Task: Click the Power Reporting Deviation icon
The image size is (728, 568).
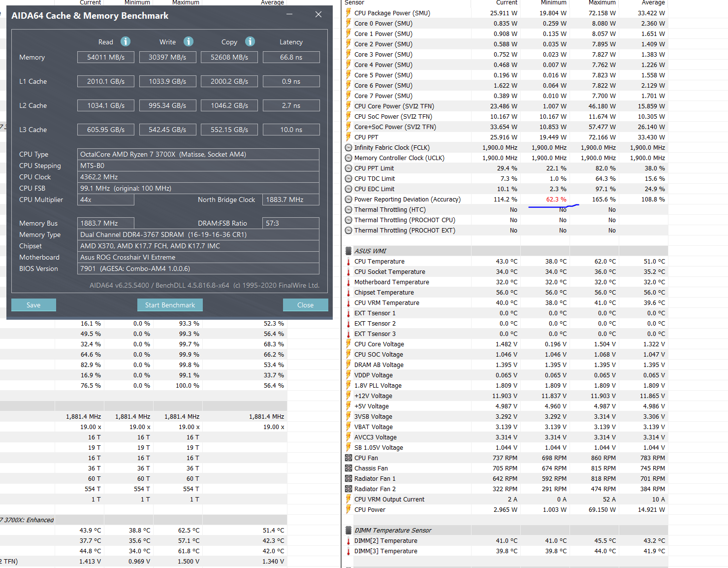Action: (348, 199)
